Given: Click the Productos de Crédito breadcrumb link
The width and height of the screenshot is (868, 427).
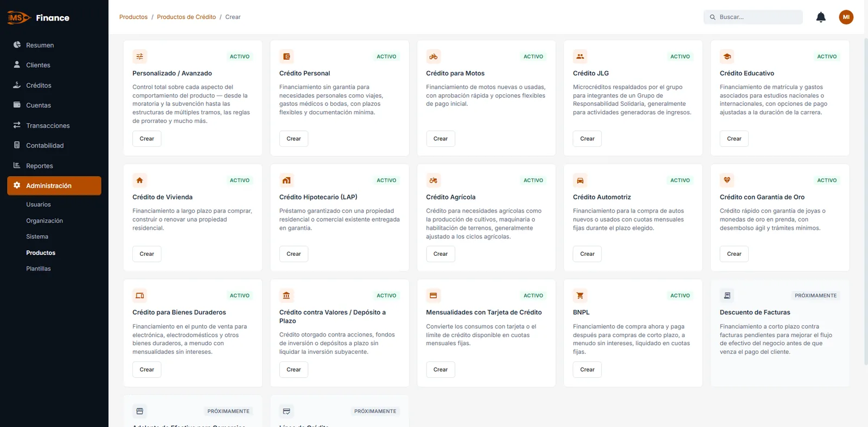Looking at the screenshot, I should (186, 17).
